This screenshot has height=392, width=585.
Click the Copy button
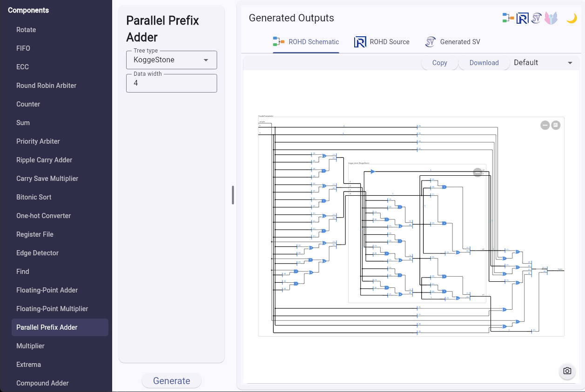click(x=439, y=63)
